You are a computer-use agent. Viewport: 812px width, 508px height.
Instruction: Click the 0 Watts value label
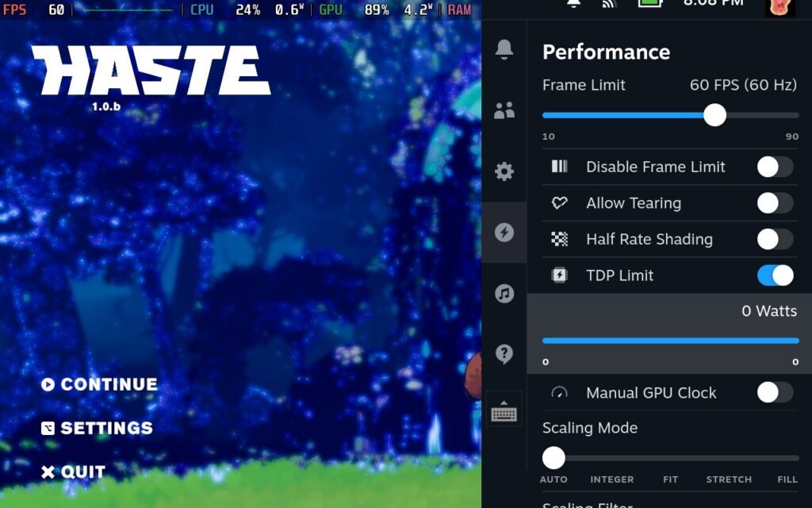pos(769,311)
